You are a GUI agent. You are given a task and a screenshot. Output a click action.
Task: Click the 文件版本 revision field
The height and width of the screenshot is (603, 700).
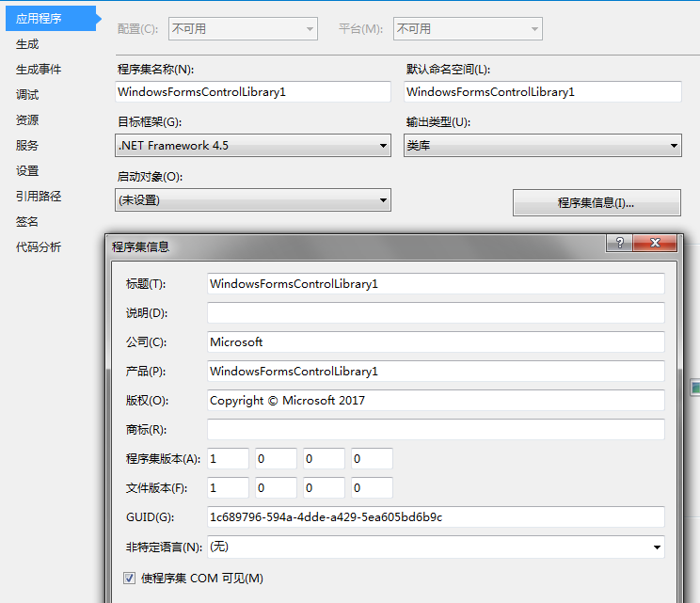coord(372,488)
